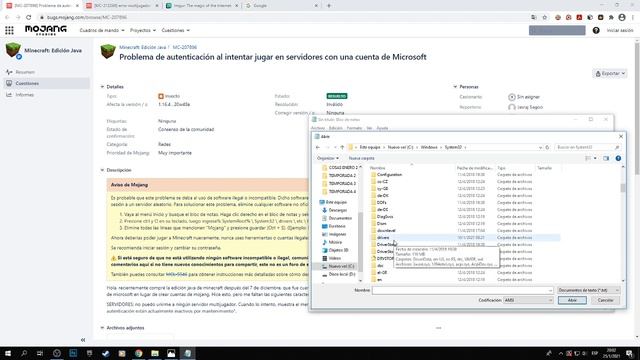Click the Mojang Studios logo
This screenshot has width=640, height=360.
coord(46,30)
